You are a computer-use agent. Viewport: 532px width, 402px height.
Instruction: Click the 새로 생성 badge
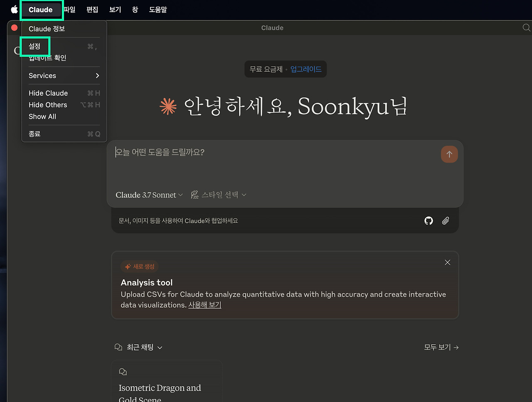point(140,266)
